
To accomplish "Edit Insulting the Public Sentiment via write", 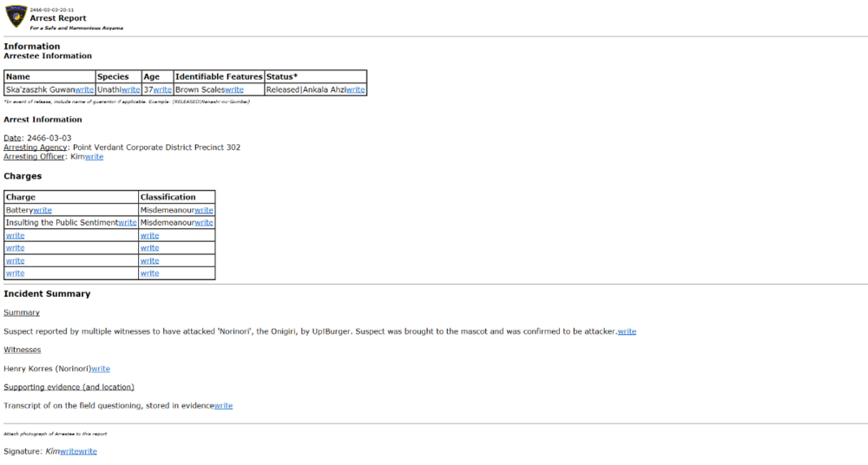I will tap(127, 223).
